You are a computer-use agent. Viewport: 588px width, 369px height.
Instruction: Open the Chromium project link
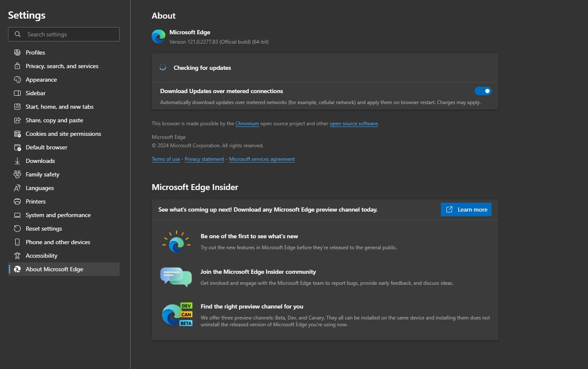(247, 123)
